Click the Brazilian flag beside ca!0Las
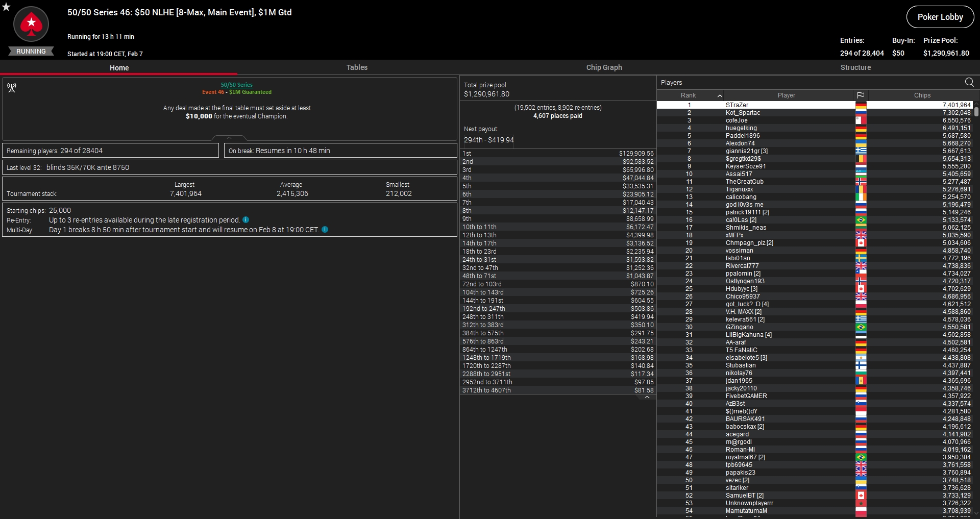Image resolution: width=980 pixels, height=519 pixels. coord(861,220)
